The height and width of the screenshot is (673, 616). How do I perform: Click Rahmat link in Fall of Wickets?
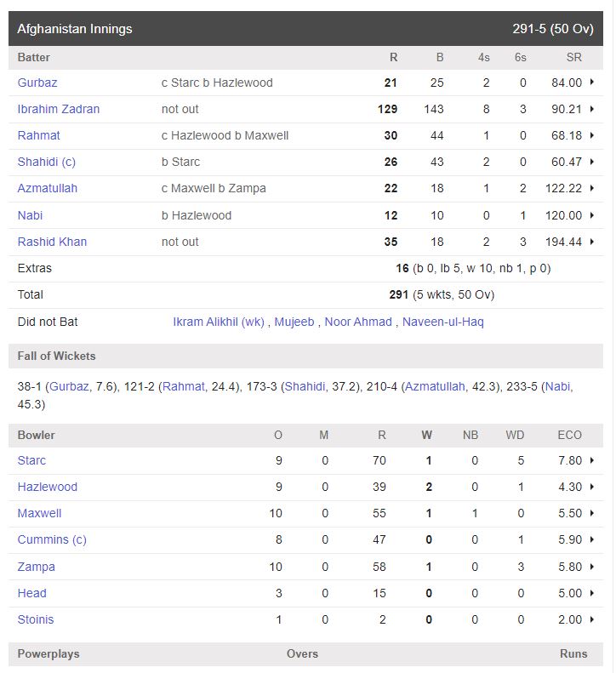[184, 386]
